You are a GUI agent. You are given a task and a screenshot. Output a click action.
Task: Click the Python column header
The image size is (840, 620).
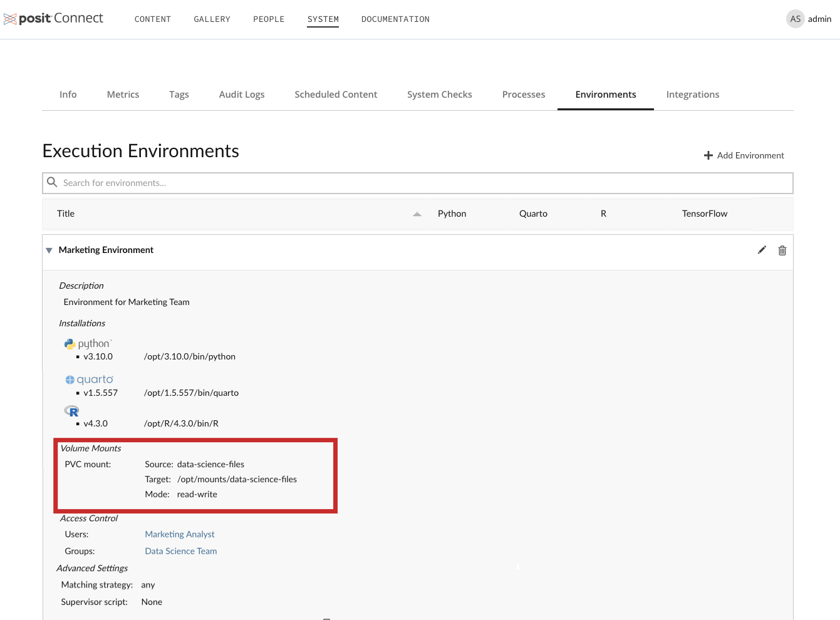[x=452, y=214]
